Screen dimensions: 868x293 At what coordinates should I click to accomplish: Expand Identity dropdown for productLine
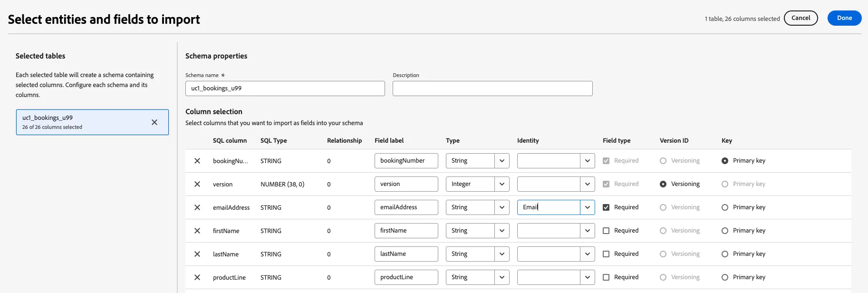click(588, 277)
